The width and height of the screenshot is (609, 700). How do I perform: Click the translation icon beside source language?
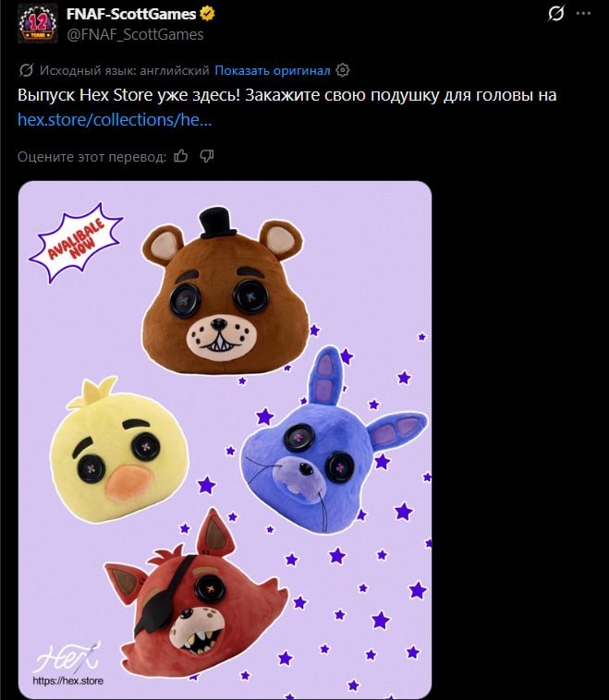[26, 70]
